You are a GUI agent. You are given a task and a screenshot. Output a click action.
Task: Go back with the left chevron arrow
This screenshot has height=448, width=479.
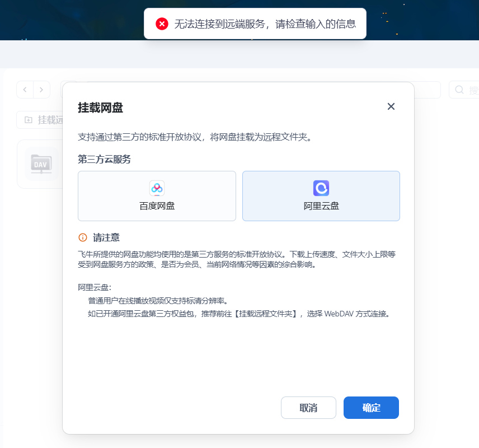point(25,90)
